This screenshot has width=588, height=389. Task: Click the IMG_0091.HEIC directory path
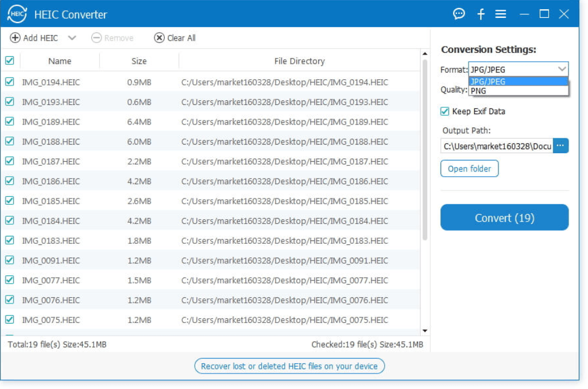tap(285, 261)
